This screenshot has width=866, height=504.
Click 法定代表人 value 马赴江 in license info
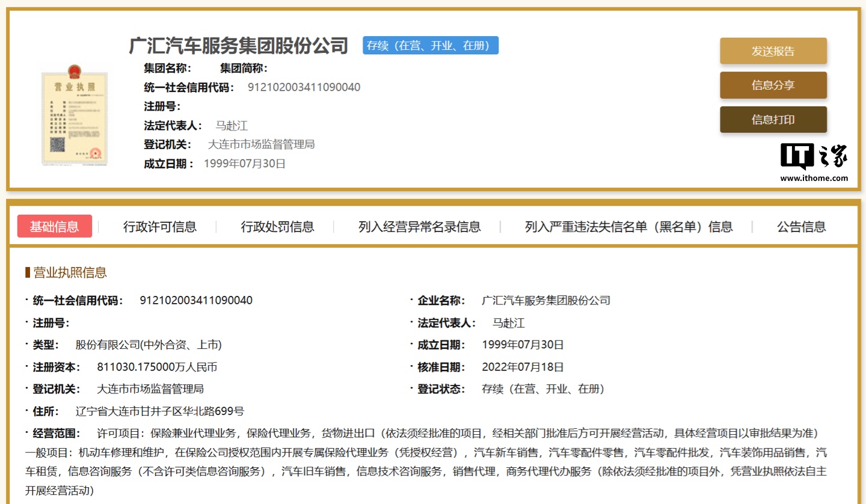coord(509,323)
